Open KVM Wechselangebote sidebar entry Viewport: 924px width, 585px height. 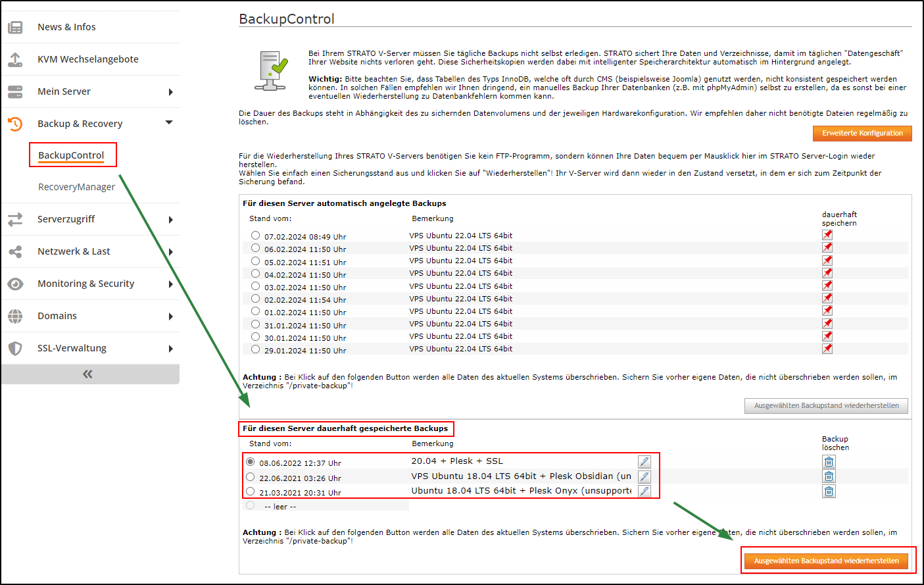[x=87, y=59]
